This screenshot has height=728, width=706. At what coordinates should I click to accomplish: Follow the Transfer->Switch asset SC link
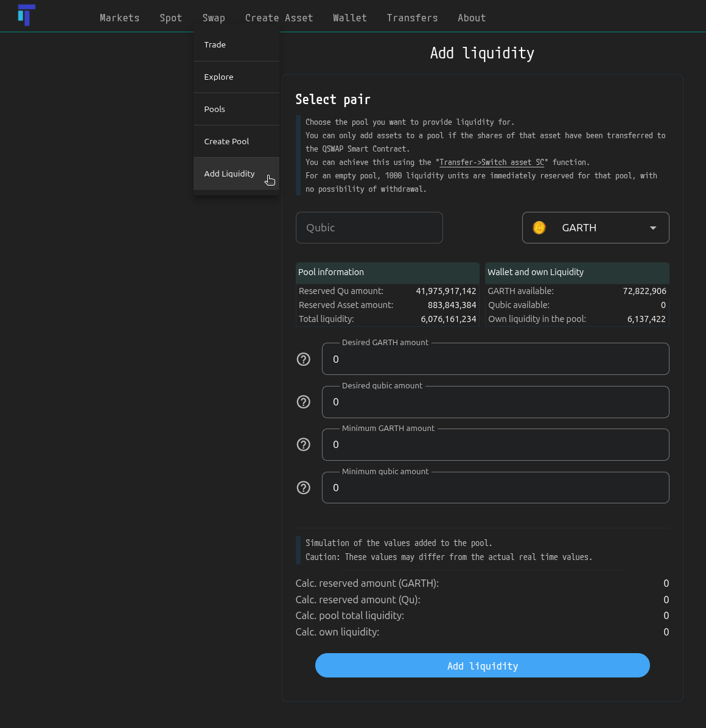pyautogui.click(x=492, y=163)
